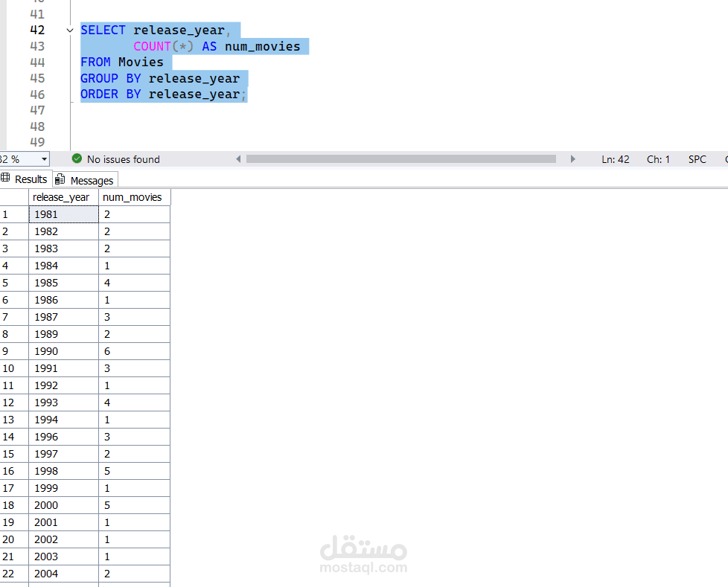
Task: Select row header number 16
Action: click(14, 471)
